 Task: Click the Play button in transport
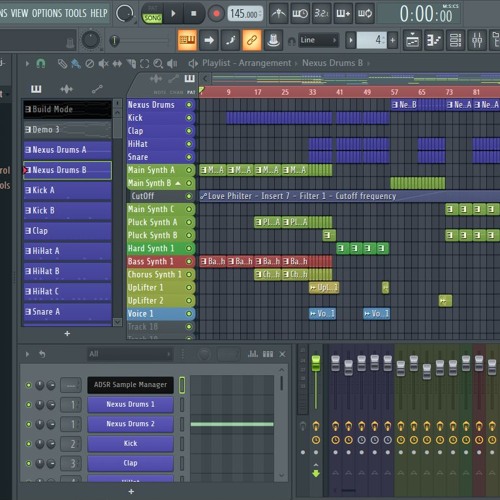[173, 14]
